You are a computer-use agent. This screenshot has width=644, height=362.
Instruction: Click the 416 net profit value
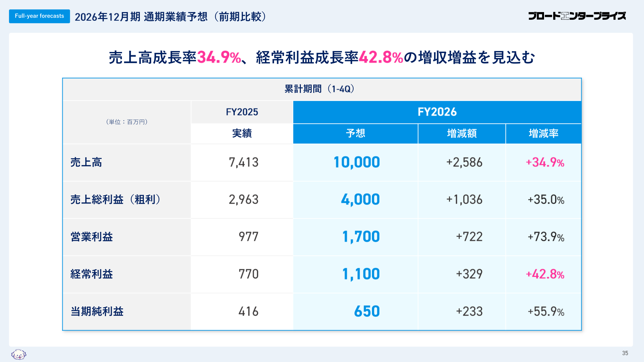pos(249,311)
